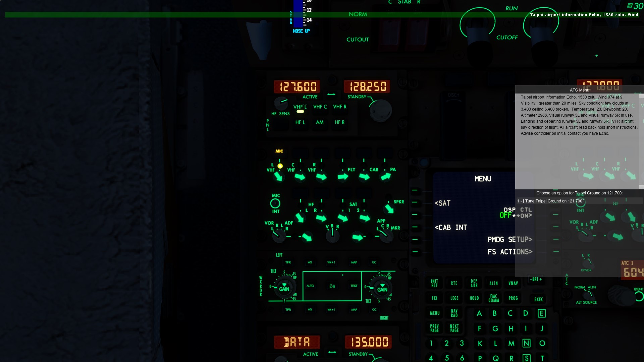This screenshot has width=644, height=362.
Task: Adjust the LEFT radar GAIN slider control
Action: point(283,288)
